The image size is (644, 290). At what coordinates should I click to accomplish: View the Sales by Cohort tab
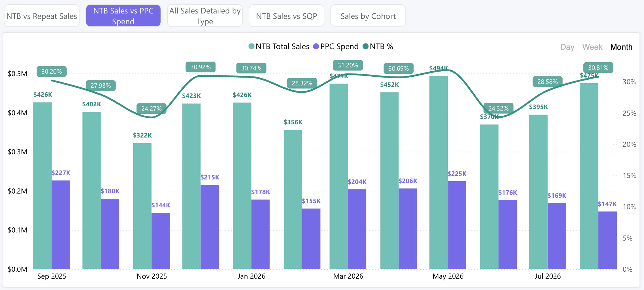(368, 16)
